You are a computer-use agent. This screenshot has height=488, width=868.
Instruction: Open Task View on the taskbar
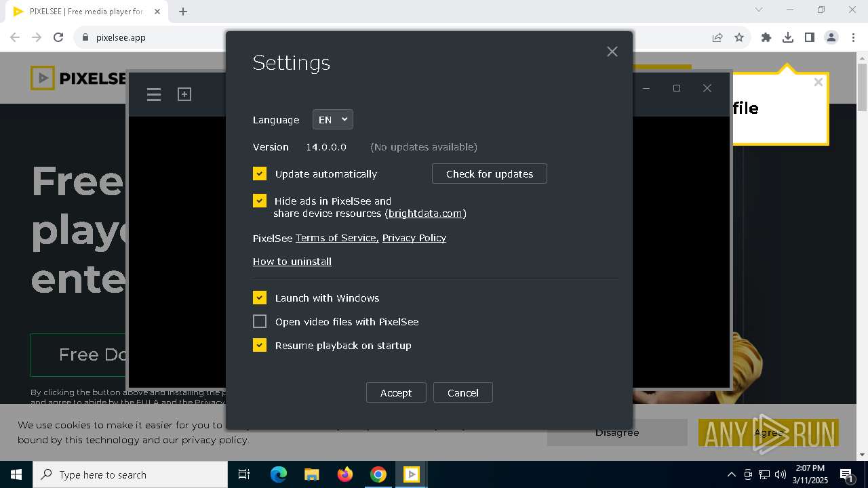[244, 474]
